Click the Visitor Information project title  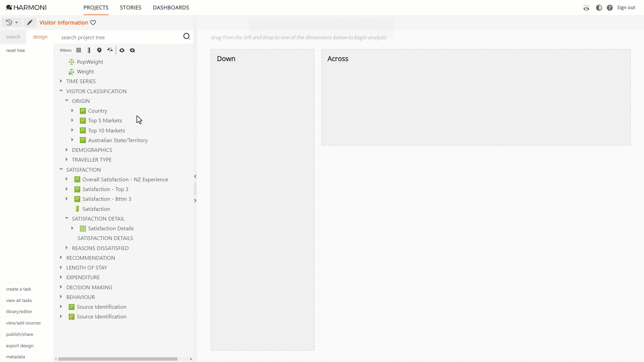[64, 23]
